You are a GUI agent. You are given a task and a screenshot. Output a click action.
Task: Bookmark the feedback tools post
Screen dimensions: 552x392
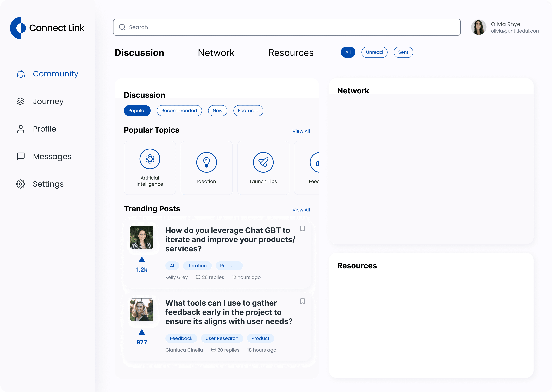[302, 301]
